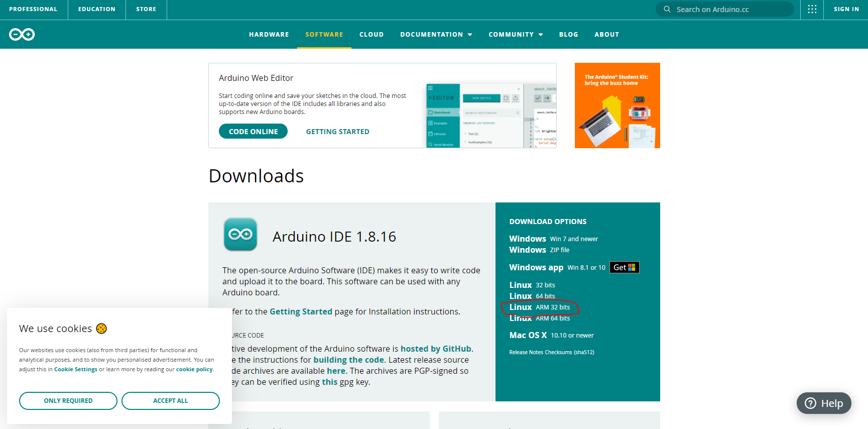The width and height of the screenshot is (868, 429).
Task: Click the 'here' source archives link
Action: 336,371
